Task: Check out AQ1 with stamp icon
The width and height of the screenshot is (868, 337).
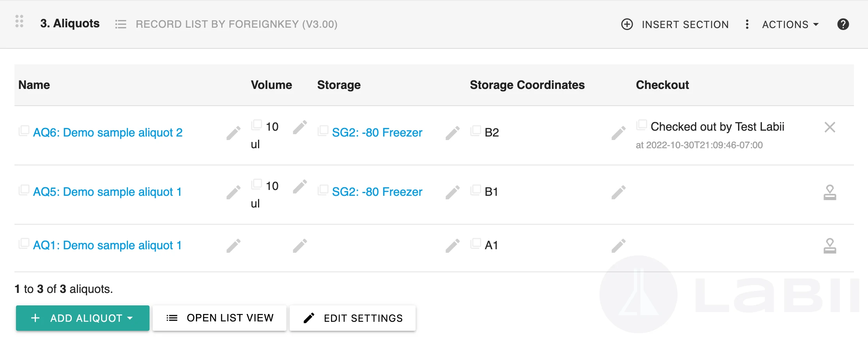Action: tap(830, 246)
